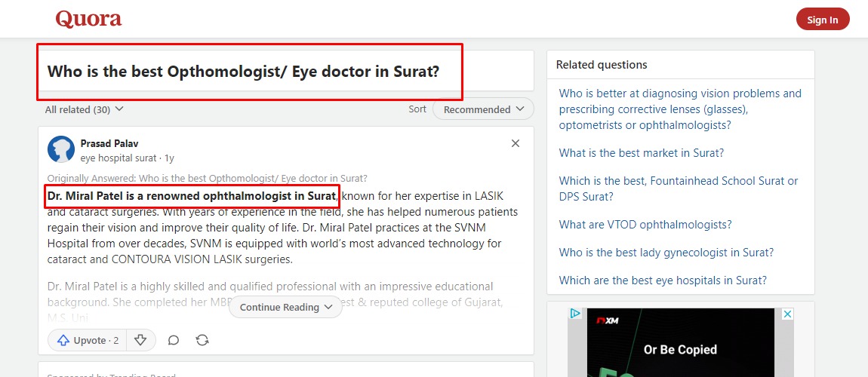Open the Recommended sort dropdown
The height and width of the screenshot is (377, 868).
pyautogui.click(x=483, y=109)
